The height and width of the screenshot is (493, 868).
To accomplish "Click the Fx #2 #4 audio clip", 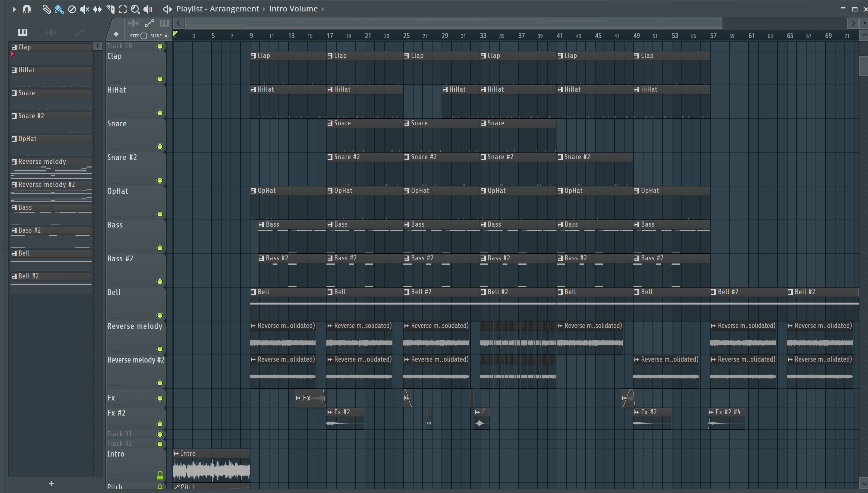I will (726, 419).
